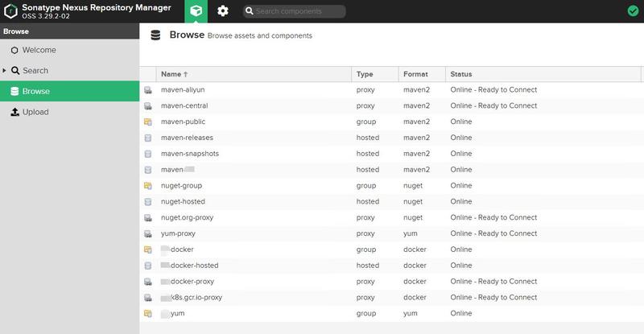Image resolution: width=644 pixels, height=334 pixels.
Task: Click the Name sort ascending arrow
Action: coord(186,74)
